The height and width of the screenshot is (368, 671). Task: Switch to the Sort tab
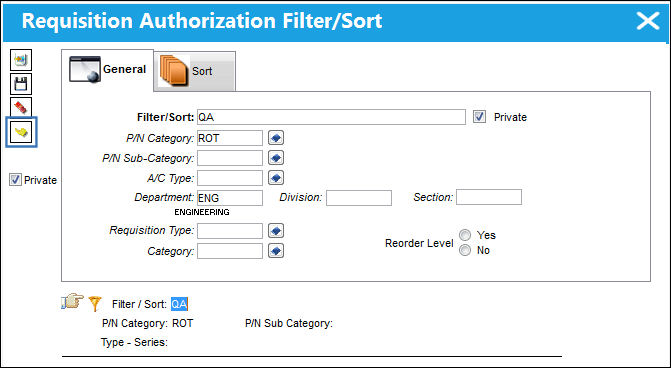click(x=195, y=71)
